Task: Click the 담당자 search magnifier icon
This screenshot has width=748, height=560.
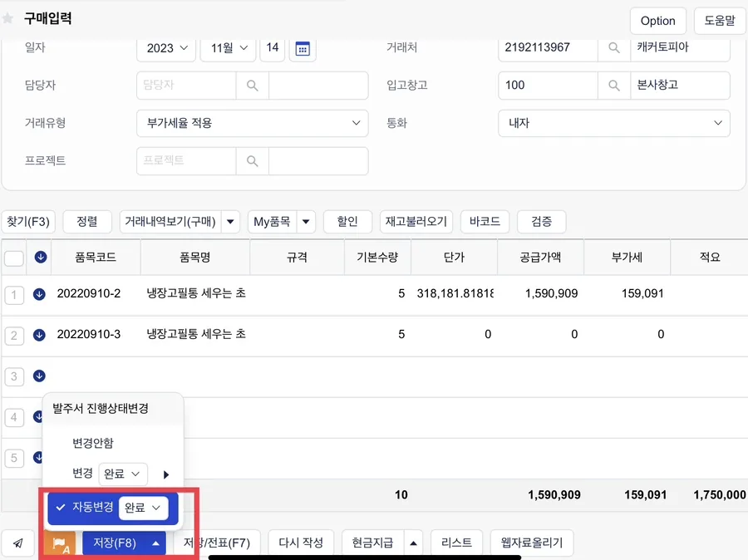Action: click(253, 86)
